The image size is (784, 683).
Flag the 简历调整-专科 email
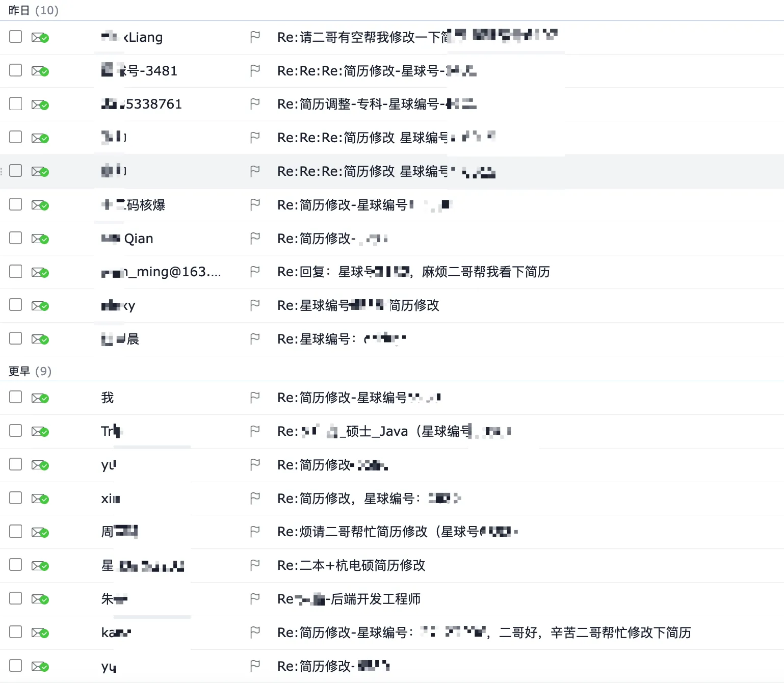tap(255, 104)
